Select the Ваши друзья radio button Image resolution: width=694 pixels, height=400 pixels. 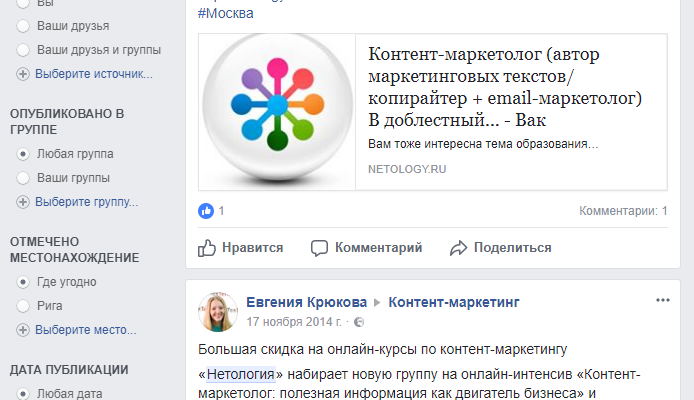(x=23, y=26)
